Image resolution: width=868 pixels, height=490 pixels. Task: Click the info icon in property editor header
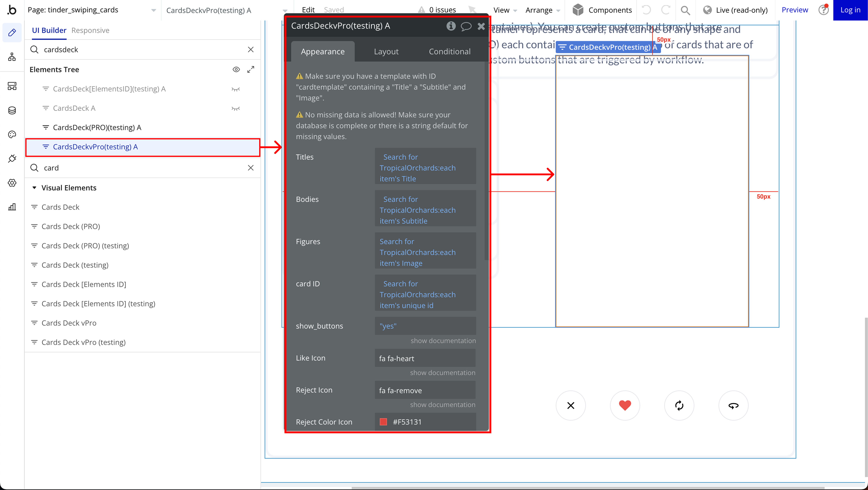(451, 26)
